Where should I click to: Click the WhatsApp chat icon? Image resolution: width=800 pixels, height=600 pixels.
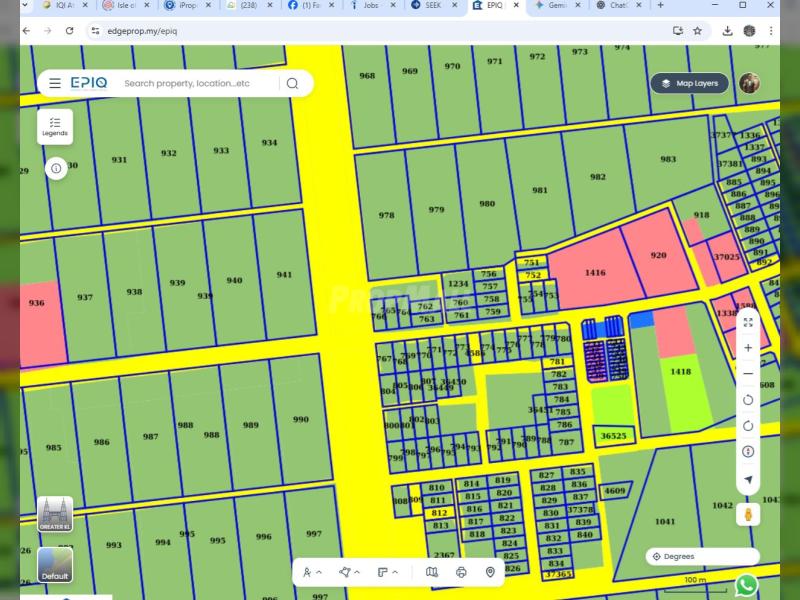746,585
